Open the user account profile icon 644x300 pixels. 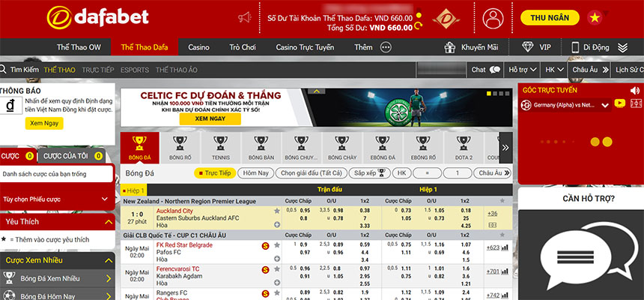coord(493,18)
